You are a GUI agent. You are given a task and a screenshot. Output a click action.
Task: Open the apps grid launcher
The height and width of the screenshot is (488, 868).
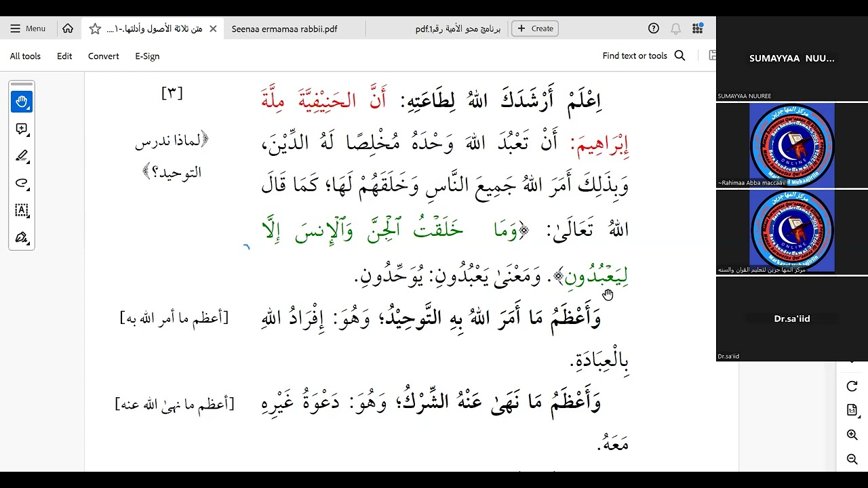pos(697,28)
